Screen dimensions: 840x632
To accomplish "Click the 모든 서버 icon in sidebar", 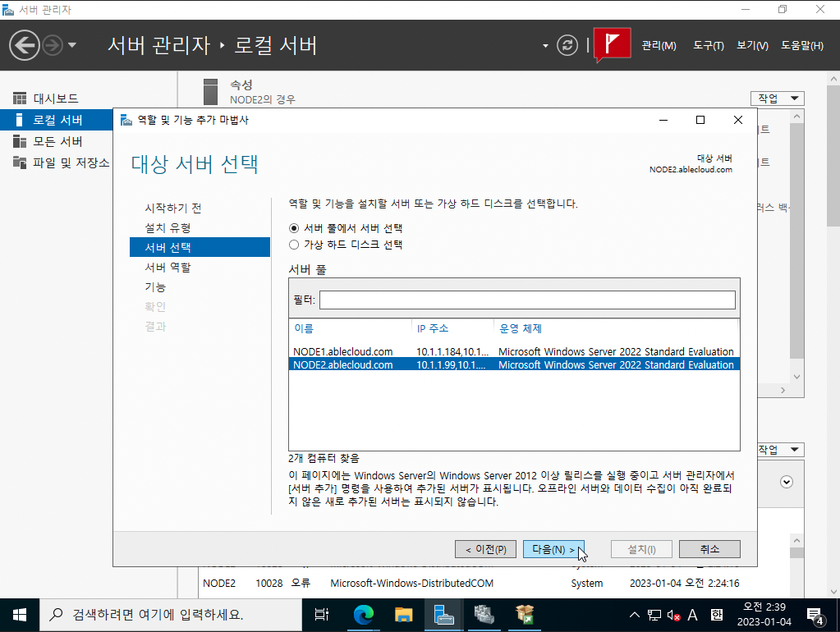I will [20, 141].
